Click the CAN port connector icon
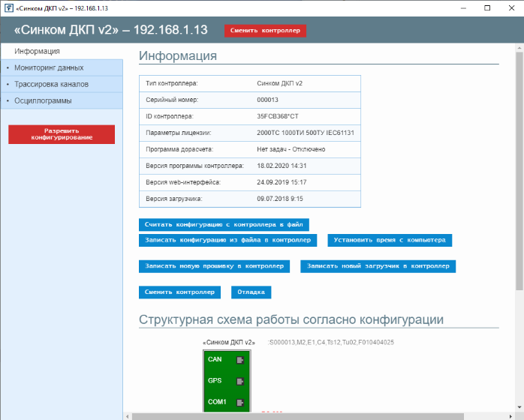Image resolution: width=524 pixels, height=420 pixels. [x=240, y=360]
